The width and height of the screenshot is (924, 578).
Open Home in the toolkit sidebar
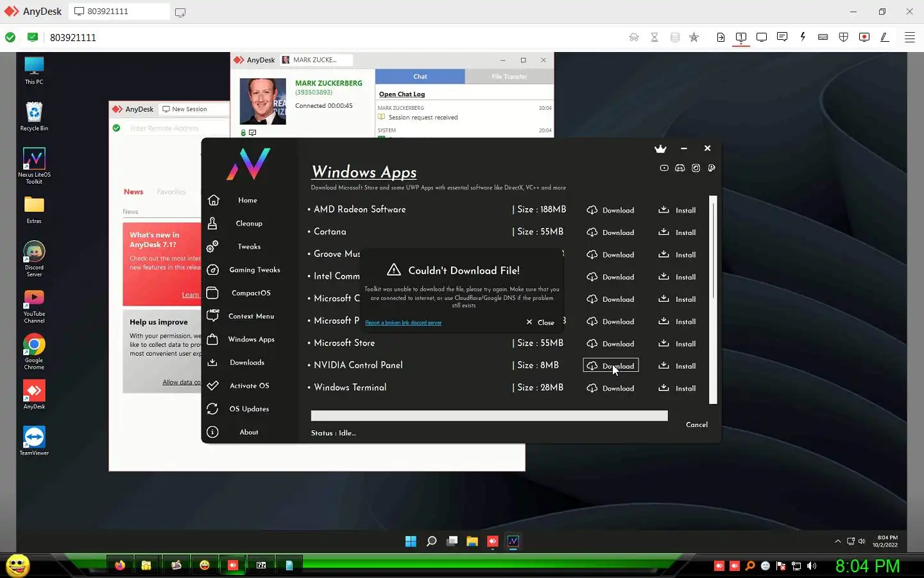(x=246, y=200)
